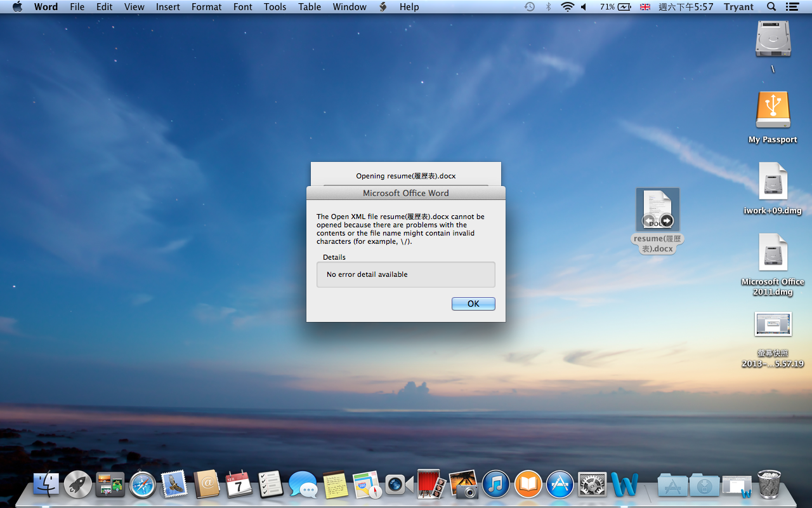Open Mail from the Dock

pos(174,485)
